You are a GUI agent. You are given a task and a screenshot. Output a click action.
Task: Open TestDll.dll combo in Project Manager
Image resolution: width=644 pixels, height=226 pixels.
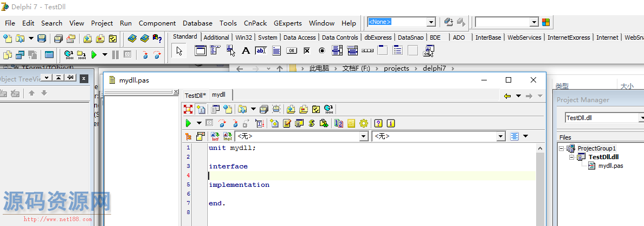641,118
